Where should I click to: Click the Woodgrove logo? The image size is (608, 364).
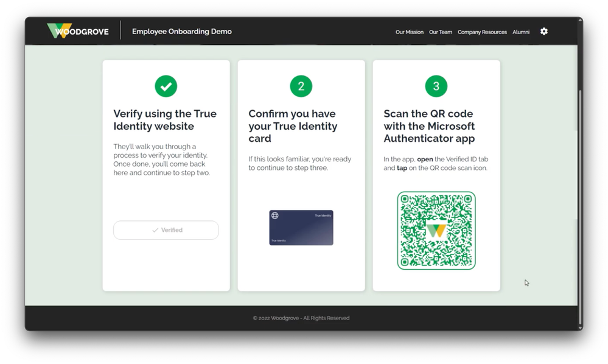coord(78,31)
